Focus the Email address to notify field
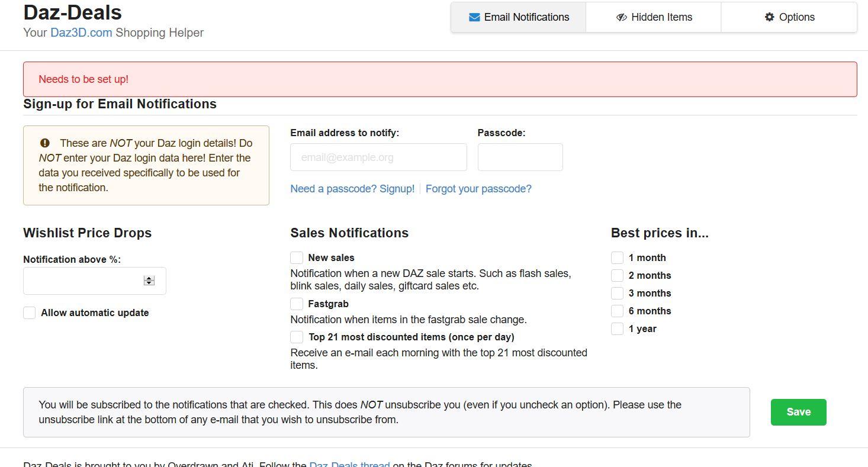This screenshot has height=467, width=868. [x=378, y=157]
